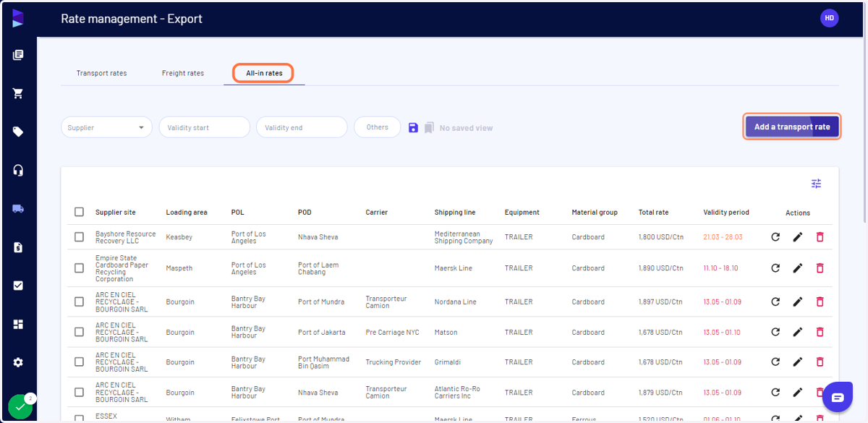This screenshot has width=868, height=423.
Task: Select the All-in rates tab
Action: tap(264, 73)
